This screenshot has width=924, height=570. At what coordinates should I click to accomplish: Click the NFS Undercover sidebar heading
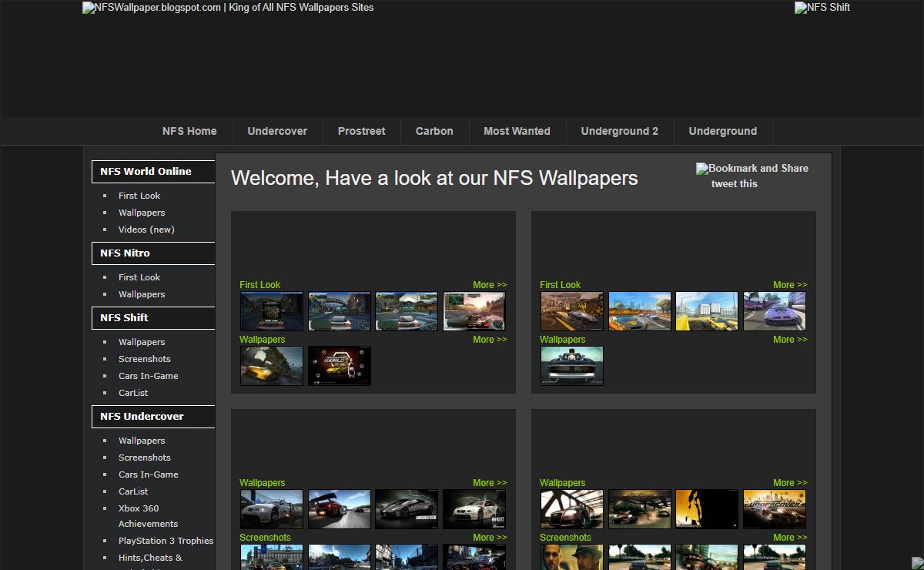(x=153, y=417)
